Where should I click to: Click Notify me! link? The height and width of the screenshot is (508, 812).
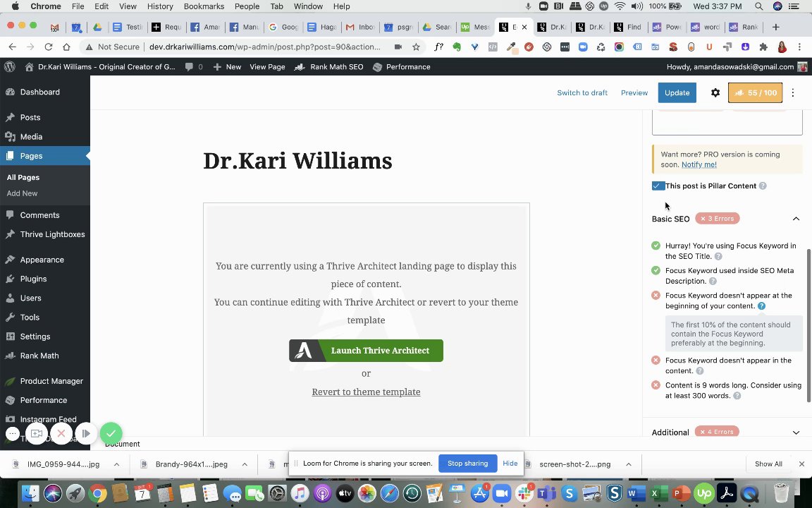[x=699, y=164]
